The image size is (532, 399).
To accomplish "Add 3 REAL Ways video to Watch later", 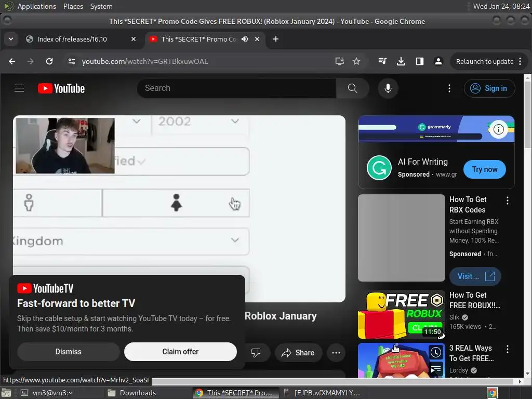I will (436, 353).
